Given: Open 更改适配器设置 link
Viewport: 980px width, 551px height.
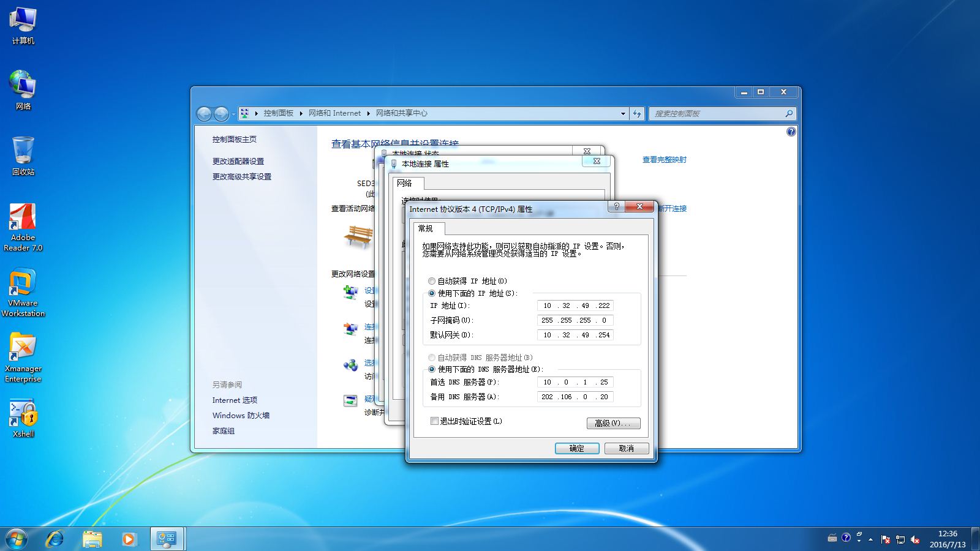Looking at the screenshot, I should point(238,161).
